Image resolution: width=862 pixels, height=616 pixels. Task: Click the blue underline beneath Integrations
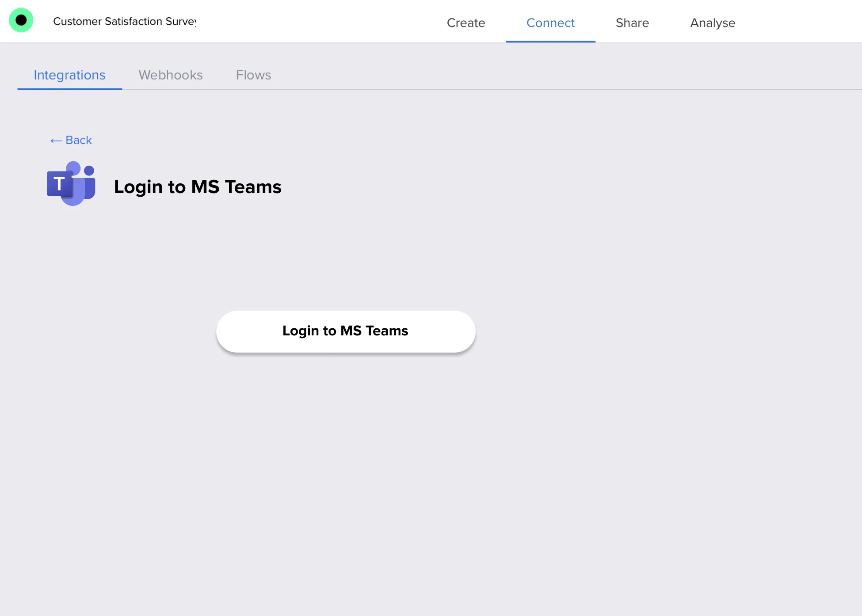click(x=69, y=89)
